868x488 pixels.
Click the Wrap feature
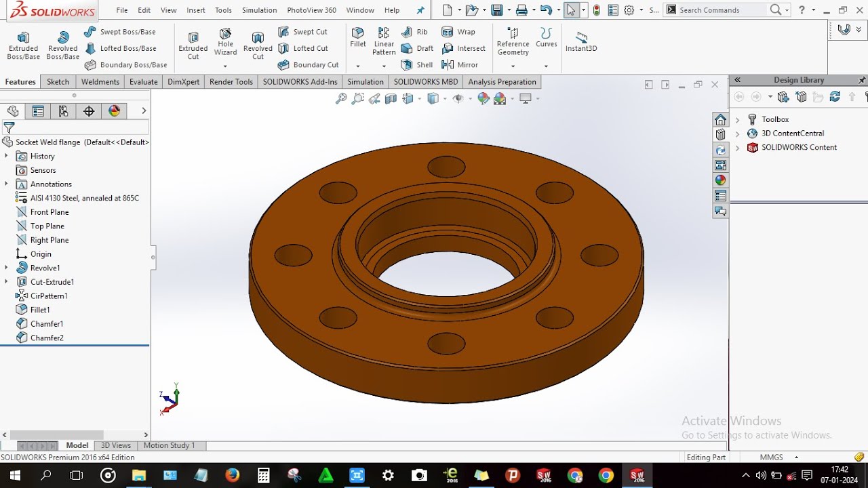click(458, 32)
